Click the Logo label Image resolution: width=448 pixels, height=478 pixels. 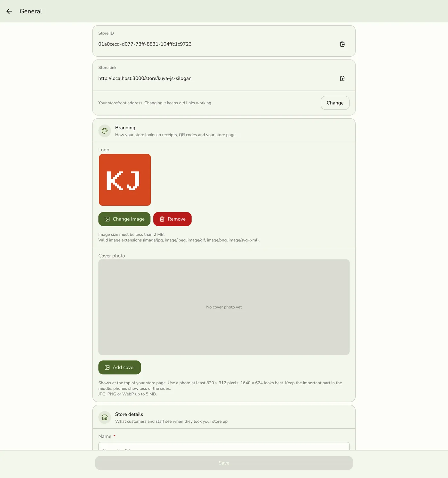(x=104, y=150)
